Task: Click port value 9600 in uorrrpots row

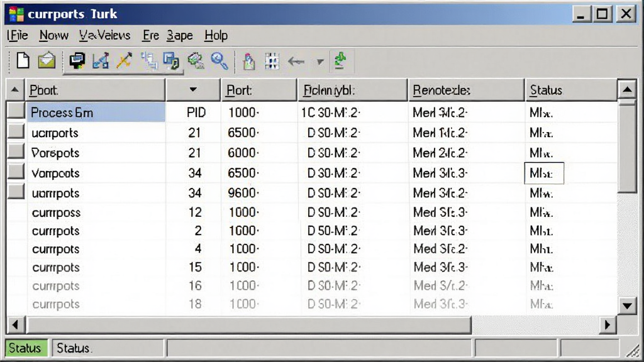Action: [x=243, y=193]
